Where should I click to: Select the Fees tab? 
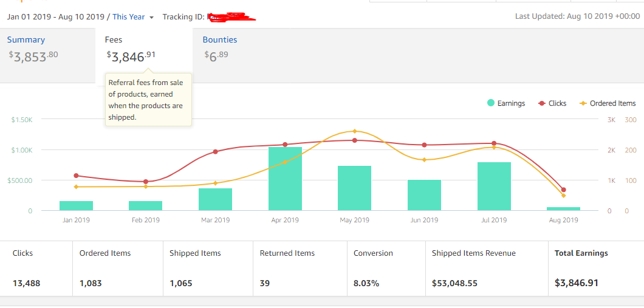pos(114,40)
